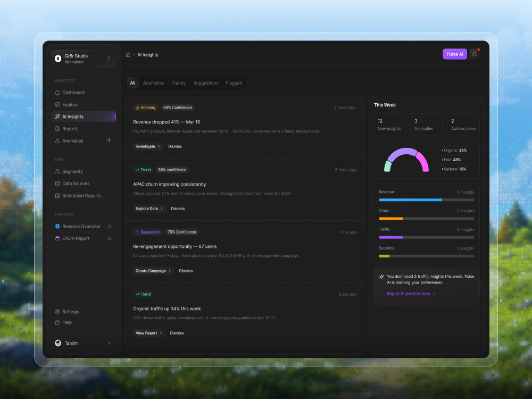Click Revenue Overview blue icon
Image resolution: width=532 pixels, height=399 pixels.
click(x=57, y=226)
